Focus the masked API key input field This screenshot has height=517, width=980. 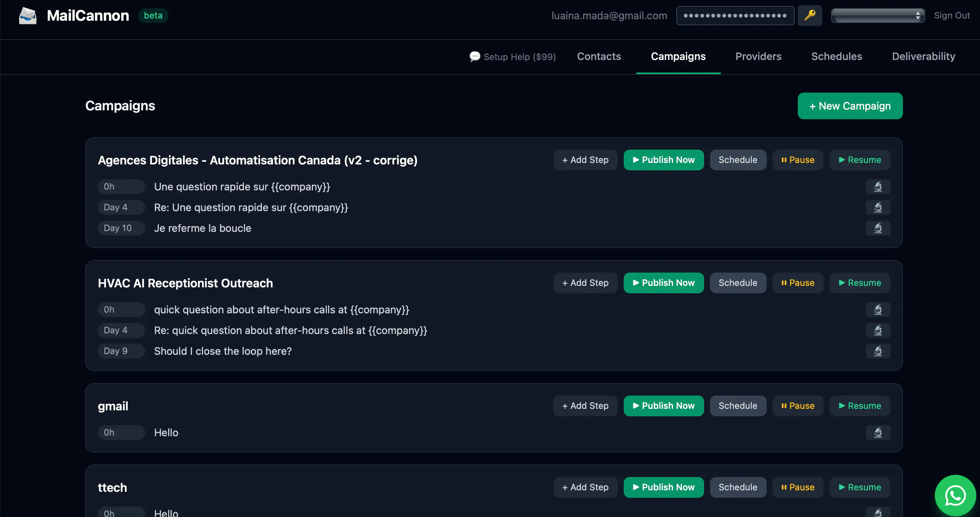pos(735,16)
